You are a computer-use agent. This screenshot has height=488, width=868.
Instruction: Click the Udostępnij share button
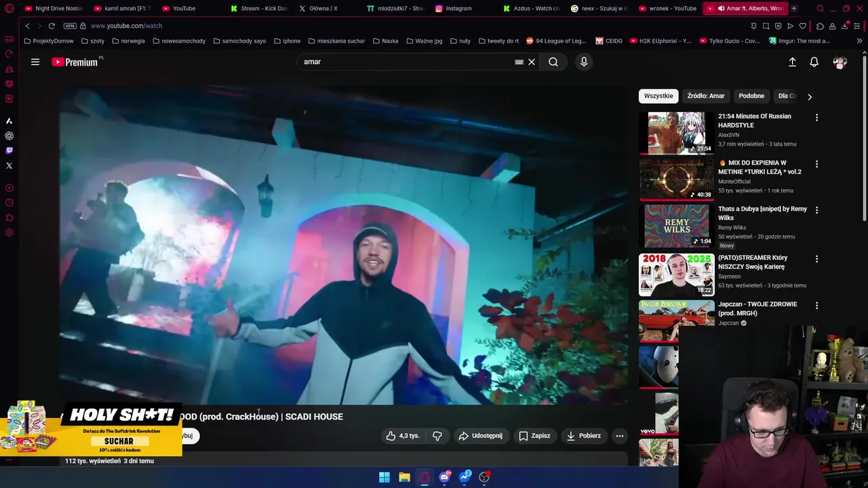click(x=480, y=436)
